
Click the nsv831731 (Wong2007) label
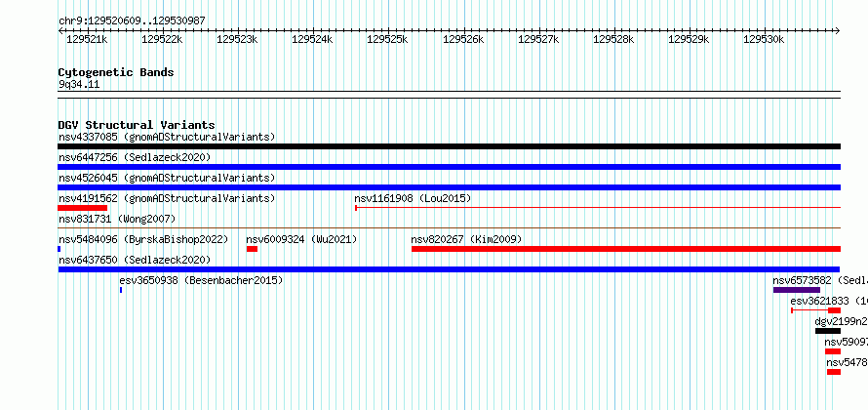click(x=117, y=219)
